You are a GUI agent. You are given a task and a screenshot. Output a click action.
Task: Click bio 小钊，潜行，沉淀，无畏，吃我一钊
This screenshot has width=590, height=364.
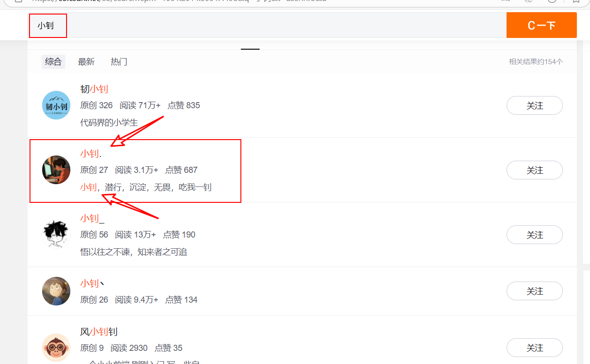pyautogui.click(x=146, y=187)
